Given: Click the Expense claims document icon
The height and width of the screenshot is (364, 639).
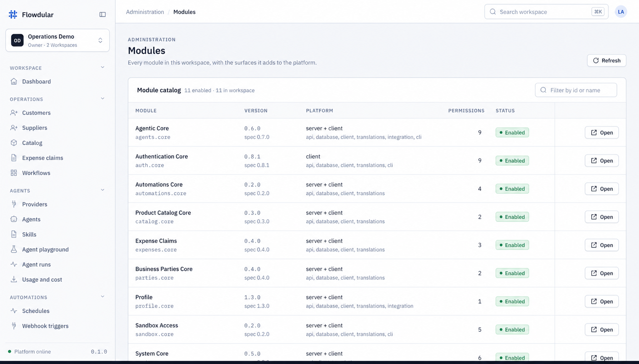Looking at the screenshot, I should 14,158.
